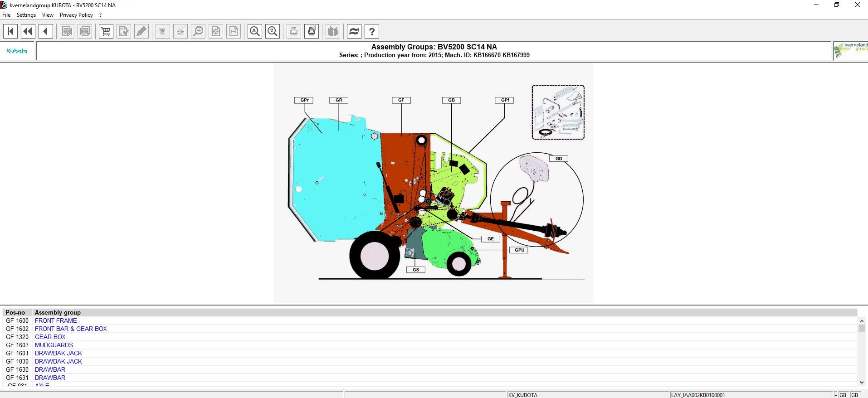868x398 pixels.
Task: Open the FRONT FRAME assembly group
Action: click(x=56, y=320)
